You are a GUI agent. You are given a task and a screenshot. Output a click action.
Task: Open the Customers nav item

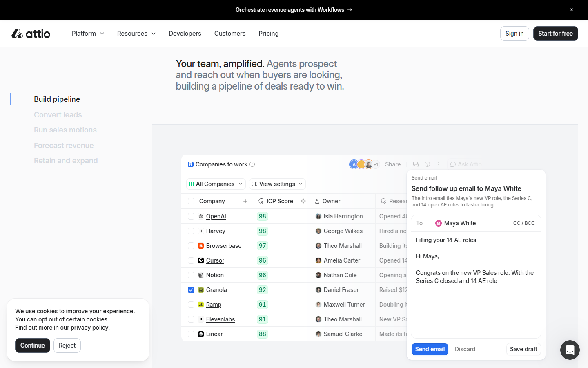[x=230, y=34]
